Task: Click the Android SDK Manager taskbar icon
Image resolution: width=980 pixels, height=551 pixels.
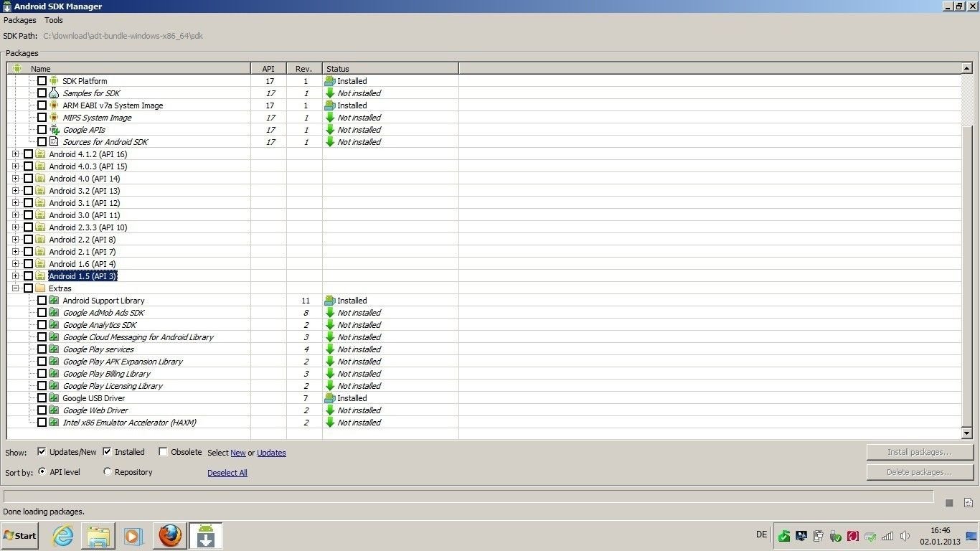Action: click(x=206, y=536)
